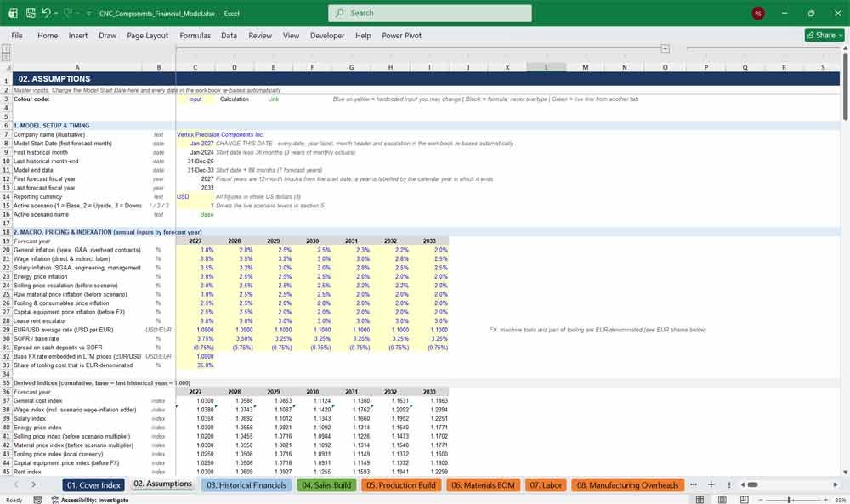This screenshot has width=850, height=504.
Task: Open the File menu
Action: pos(17,35)
